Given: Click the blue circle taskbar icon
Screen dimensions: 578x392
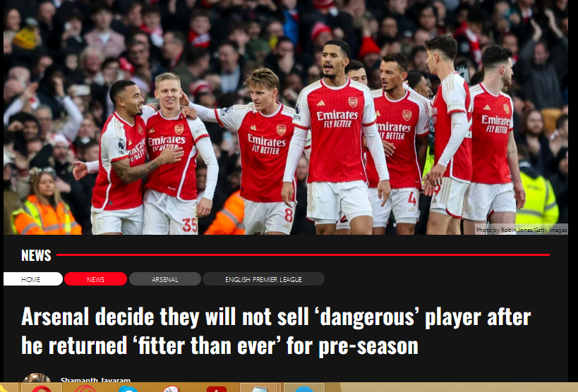Looking at the screenshot, I should coord(304,389).
